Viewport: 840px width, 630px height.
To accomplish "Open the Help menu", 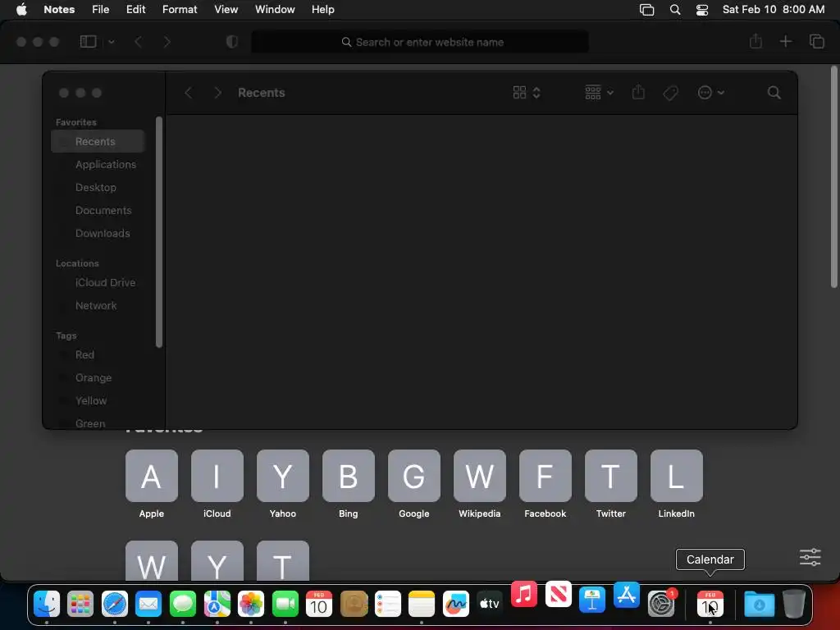I will [323, 9].
